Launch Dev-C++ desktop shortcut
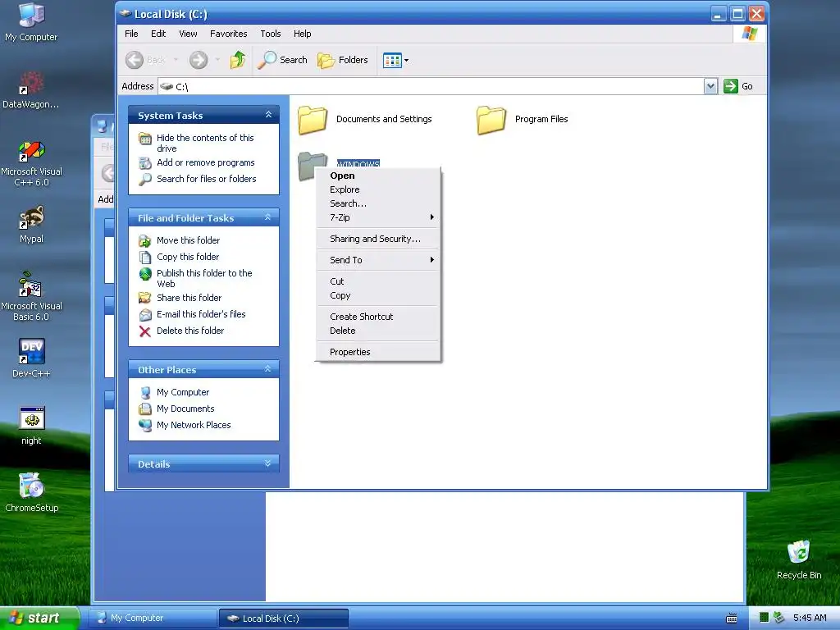 [31, 358]
